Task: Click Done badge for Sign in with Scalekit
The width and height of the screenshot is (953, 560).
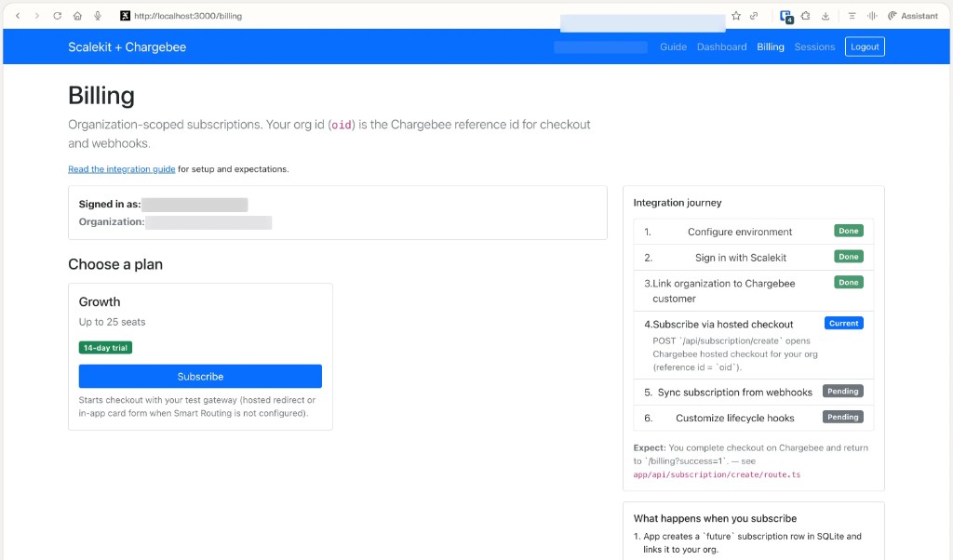Action: point(849,257)
